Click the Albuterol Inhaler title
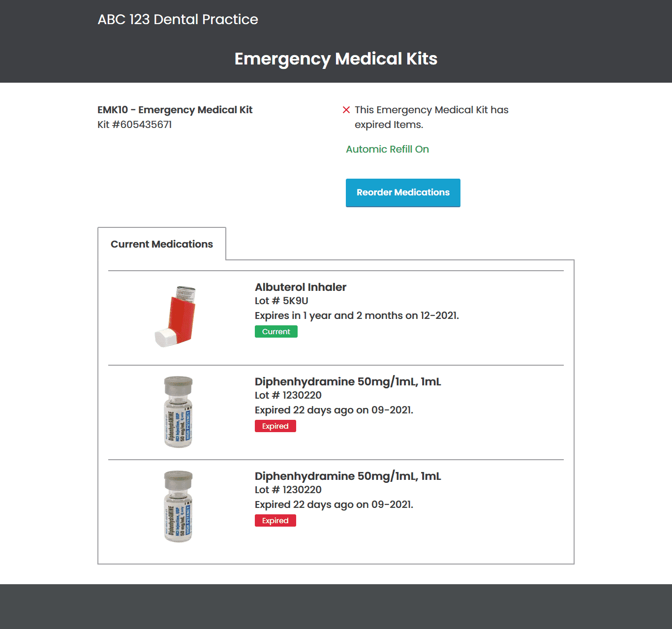This screenshot has height=629, width=672. coord(301,287)
